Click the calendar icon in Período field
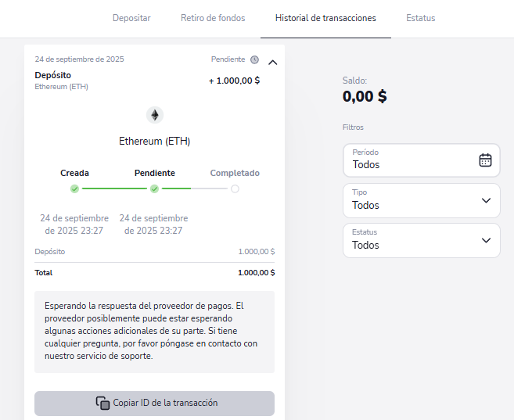 [485, 160]
